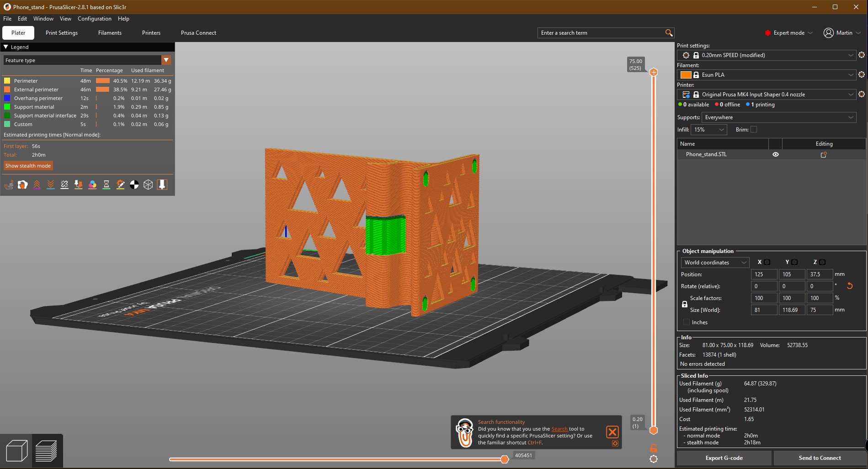868x469 pixels.
Task: Open print settings preset dropdown
Action: pyautogui.click(x=766, y=55)
